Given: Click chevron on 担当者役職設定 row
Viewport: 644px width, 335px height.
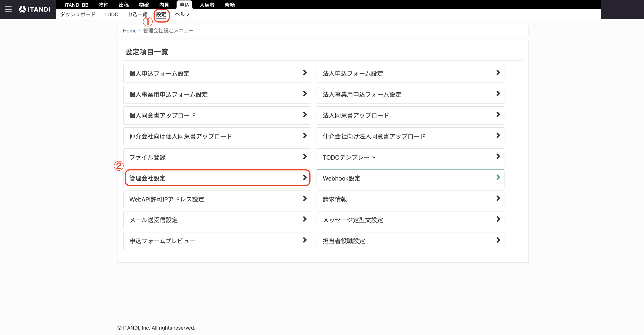Looking at the screenshot, I should click(498, 240).
